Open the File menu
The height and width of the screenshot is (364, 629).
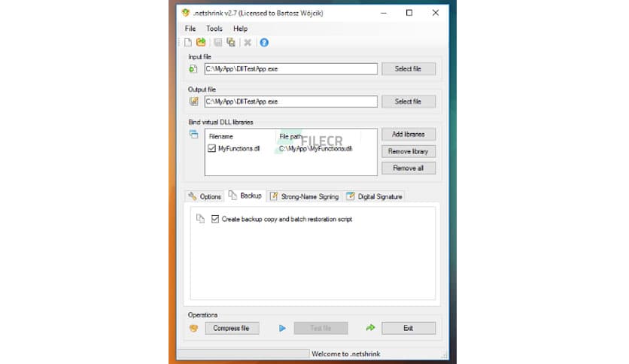190,29
